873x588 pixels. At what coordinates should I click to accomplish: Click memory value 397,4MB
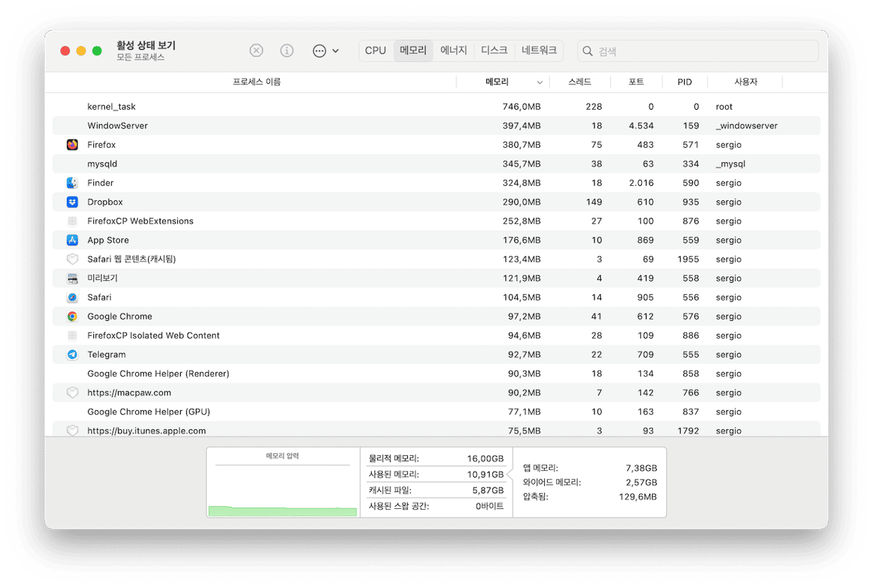(521, 126)
